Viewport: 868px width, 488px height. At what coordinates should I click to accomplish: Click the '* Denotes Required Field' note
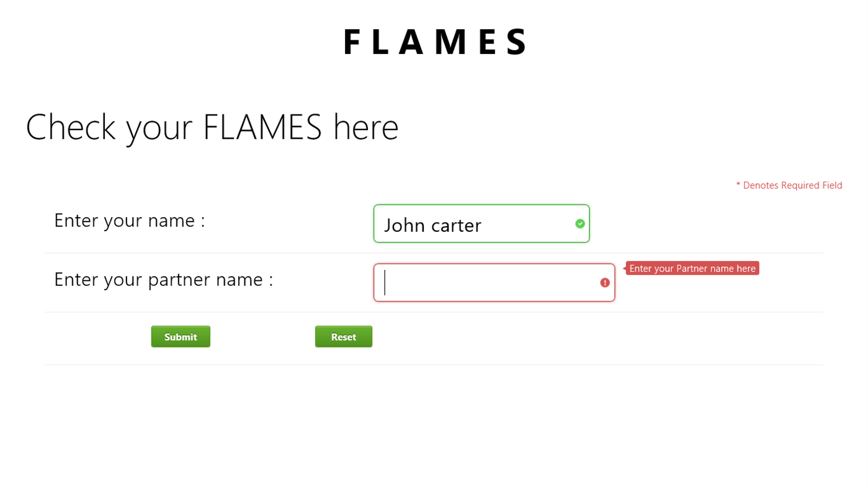789,185
